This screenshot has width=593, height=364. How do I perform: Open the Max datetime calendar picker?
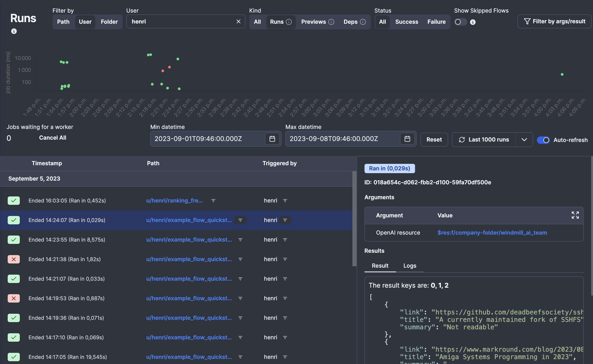pos(407,139)
